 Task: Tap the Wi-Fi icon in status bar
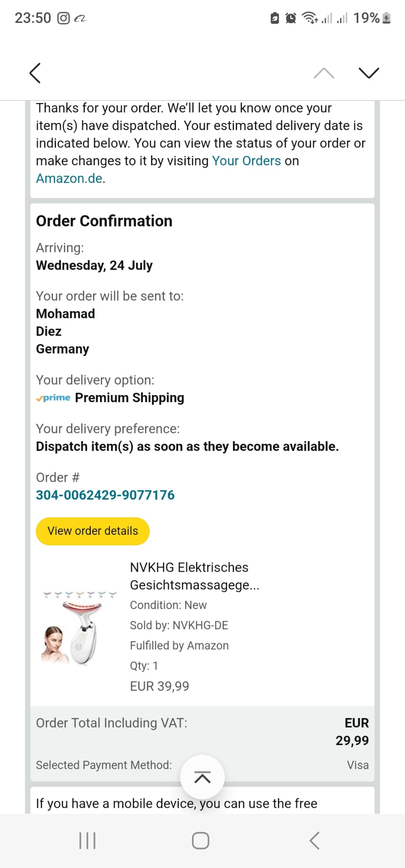pos(309,18)
